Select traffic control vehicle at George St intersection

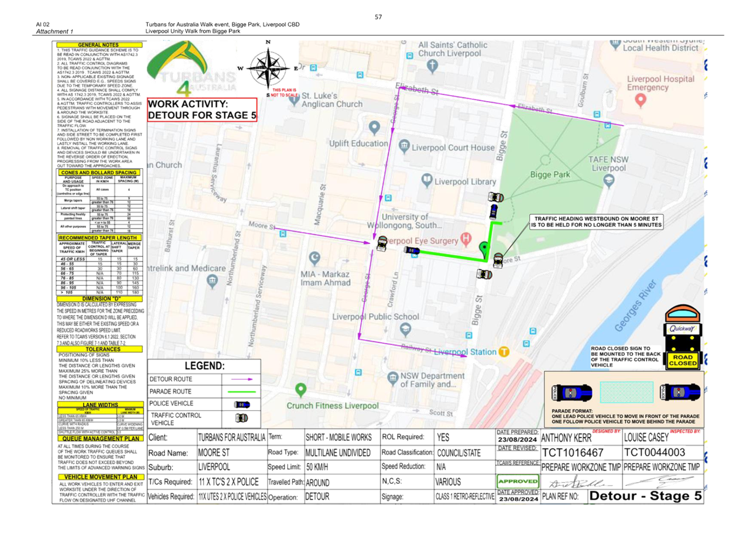pyautogui.click(x=382, y=244)
